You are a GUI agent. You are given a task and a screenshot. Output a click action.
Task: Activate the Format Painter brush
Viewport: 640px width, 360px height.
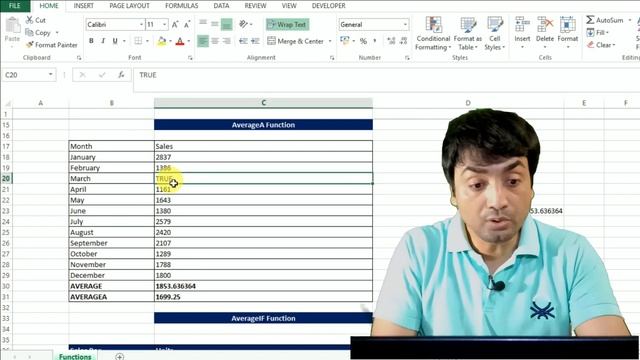point(51,45)
